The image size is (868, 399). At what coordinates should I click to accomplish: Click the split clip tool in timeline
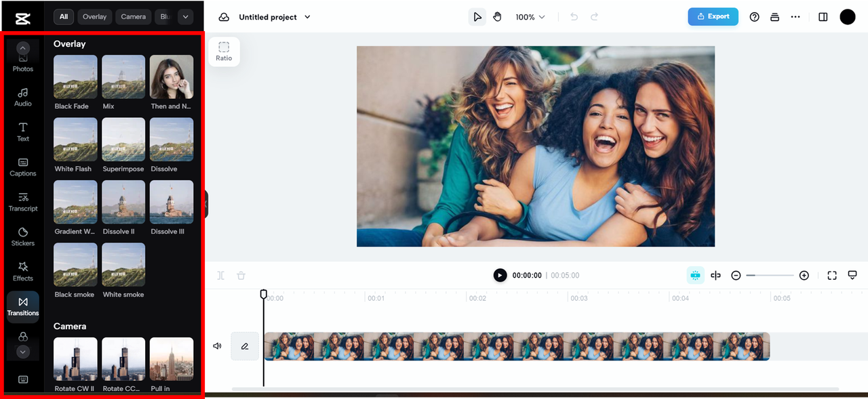pos(221,276)
